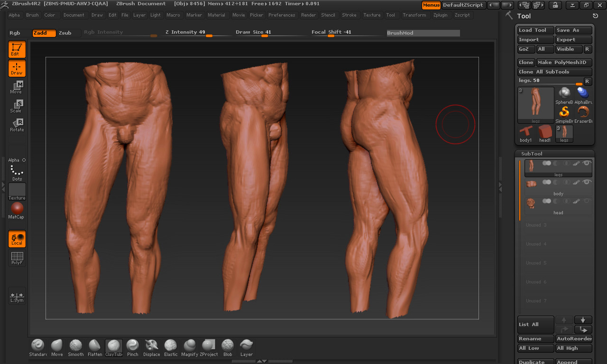Screen dimensions: 607x364
Task: Choose the Rotate tool
Action: pos(17,125)
